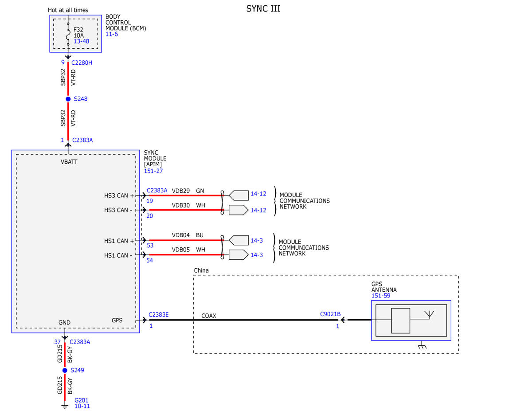Click the 'F32 10A' fuse text
This screenshot has width=532, height=411.
(x=79, y=32)
